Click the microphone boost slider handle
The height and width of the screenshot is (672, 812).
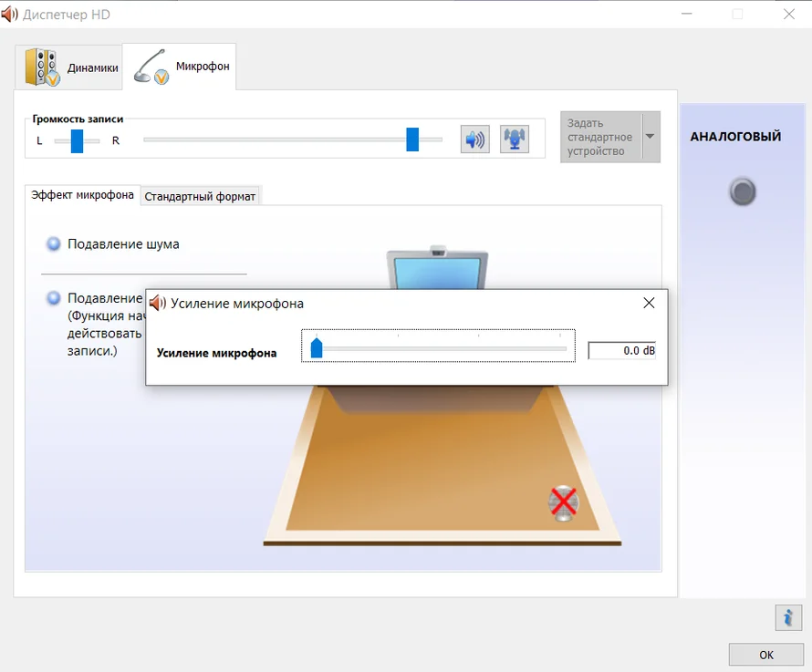317,346
